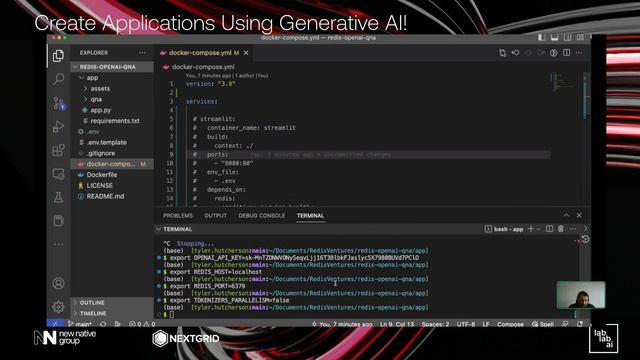The height and width of the screenshot is (360, 640).
Task: Open terminal panel more actions
Action: pos(573,229)
